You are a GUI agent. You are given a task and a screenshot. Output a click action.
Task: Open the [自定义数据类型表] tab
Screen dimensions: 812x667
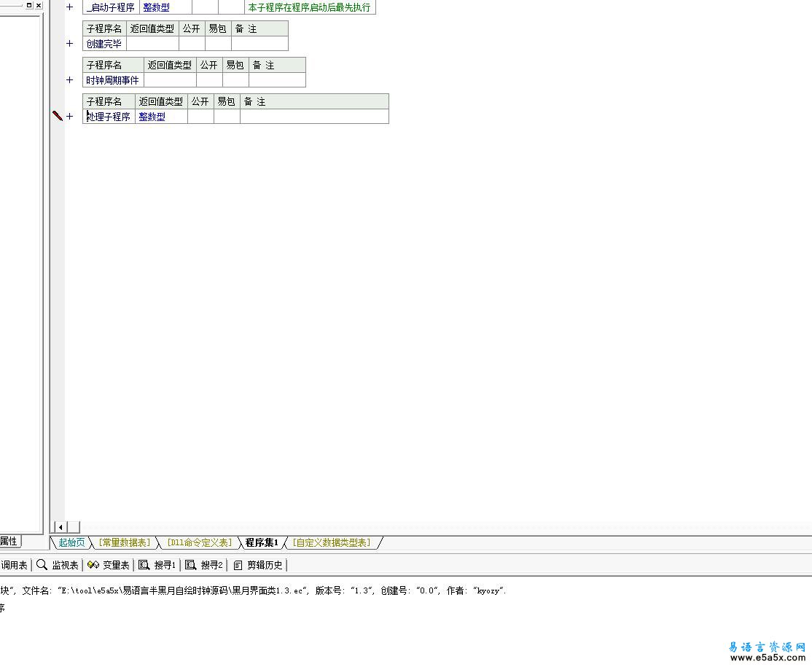332,542
